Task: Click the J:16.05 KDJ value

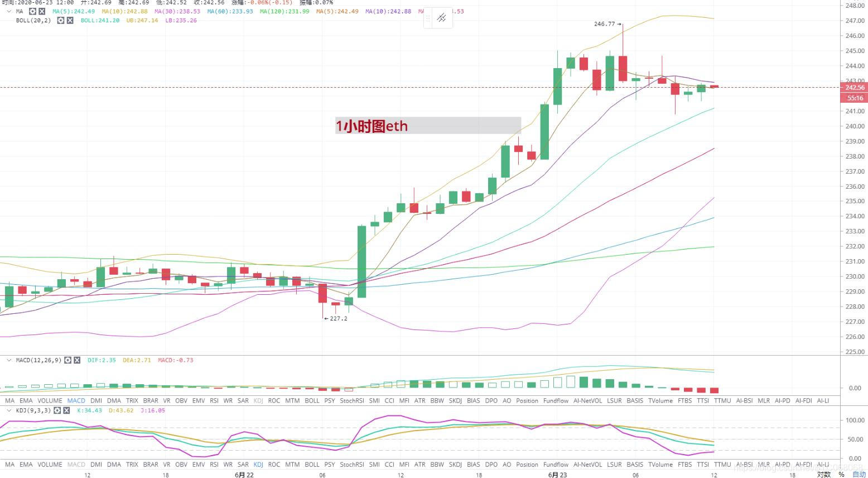Action: click(x=152, y=410)
